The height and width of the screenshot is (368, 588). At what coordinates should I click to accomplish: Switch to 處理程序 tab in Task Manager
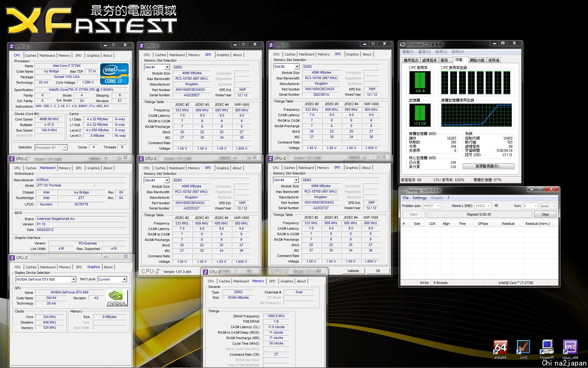[x=429, y=60]
